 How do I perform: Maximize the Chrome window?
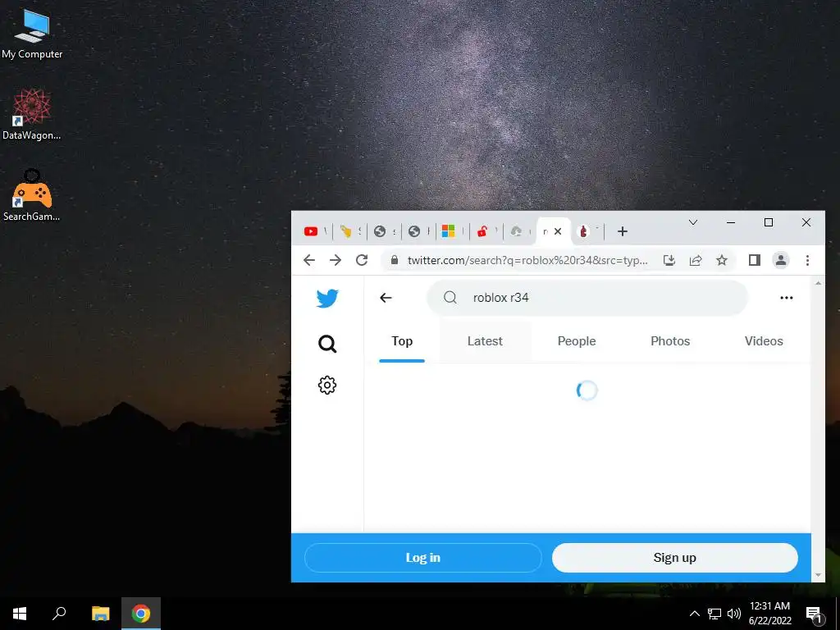768,222
